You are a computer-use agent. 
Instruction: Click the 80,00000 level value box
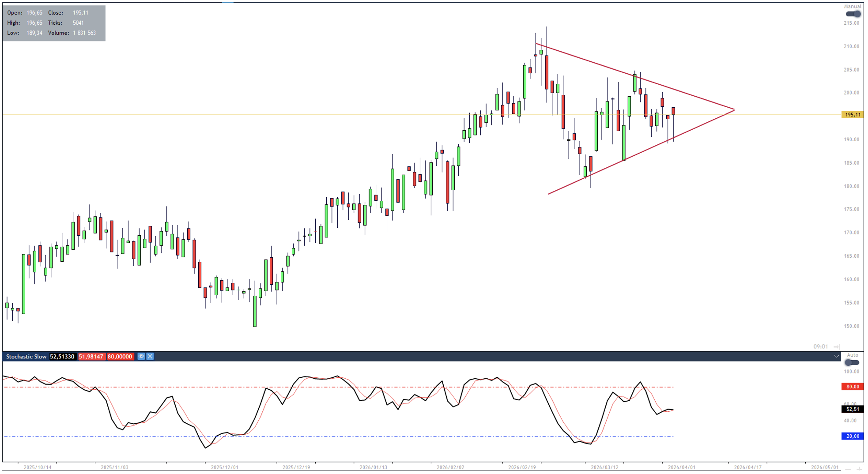120,357
